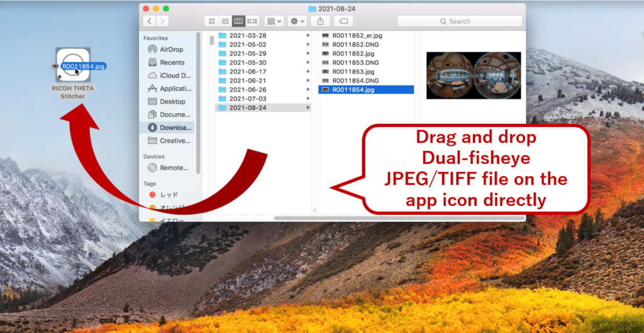644x333 pixels.
Task: Click the dual-fisheye preview thumbnail
Action: click(x=474, y=75)
